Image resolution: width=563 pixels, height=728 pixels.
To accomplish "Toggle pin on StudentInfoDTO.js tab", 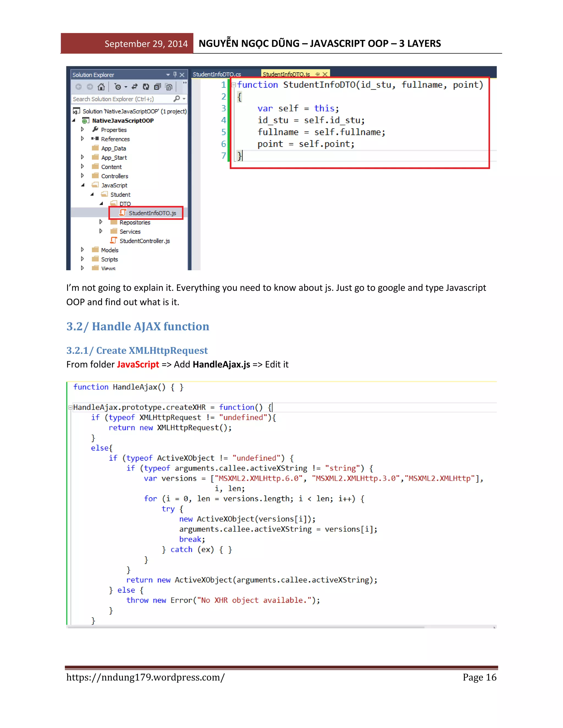I will point(317,74).
